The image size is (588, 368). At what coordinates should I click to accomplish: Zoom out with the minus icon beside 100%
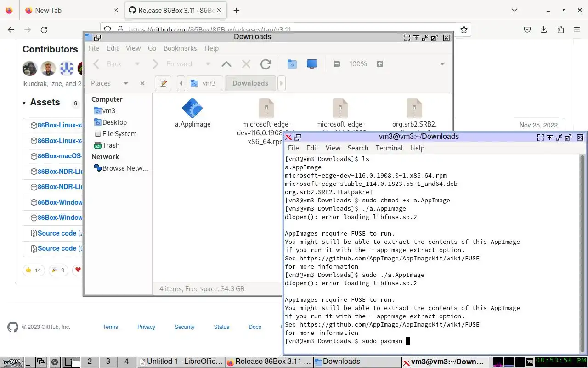pos(337,64)
